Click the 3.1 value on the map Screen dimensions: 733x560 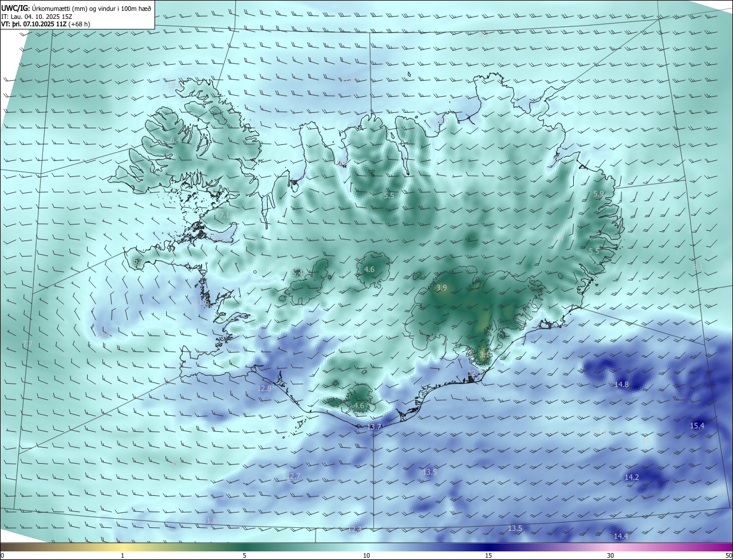point(484,354)
